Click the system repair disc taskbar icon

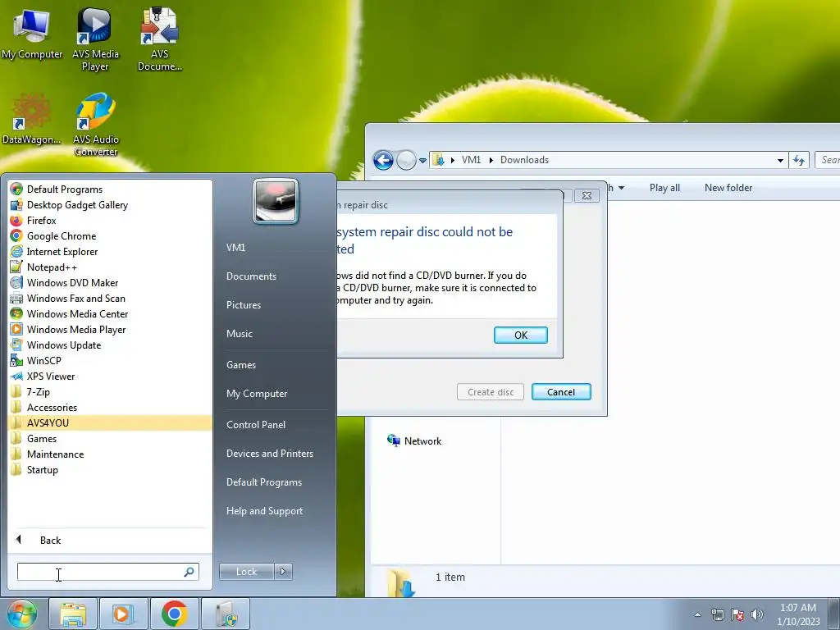225,614
